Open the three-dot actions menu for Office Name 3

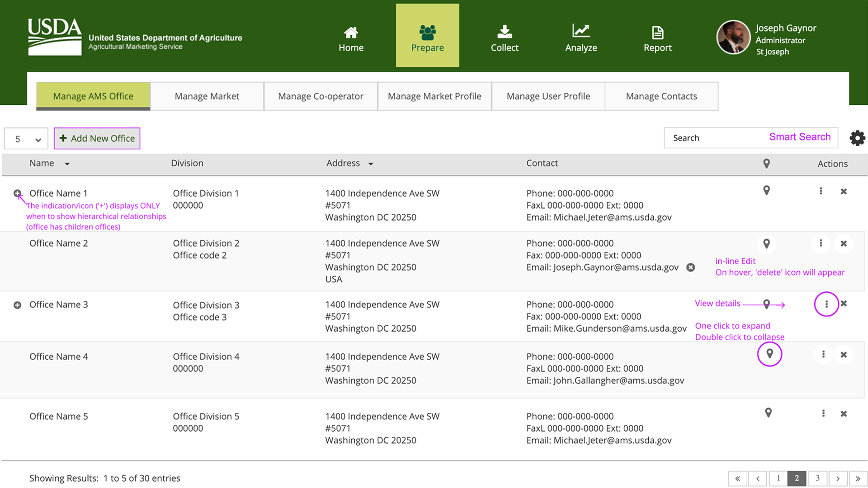[x=826, y=304]
